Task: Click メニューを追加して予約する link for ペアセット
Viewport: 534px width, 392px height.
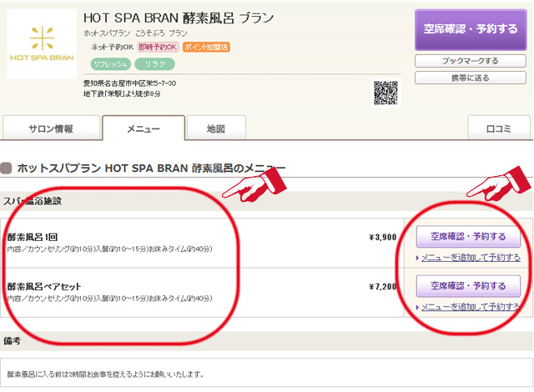Action: pyautogui.click(x=471, y=307)
